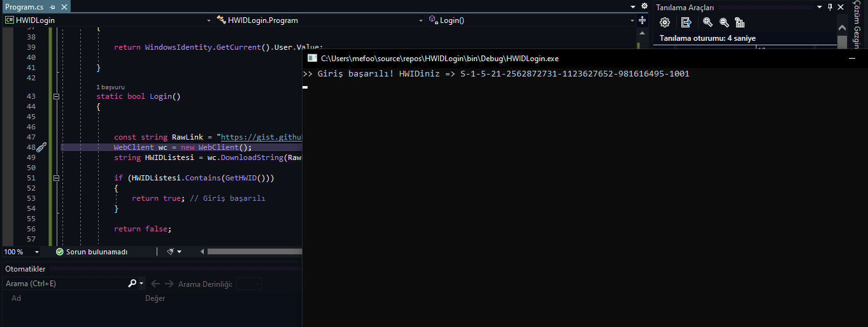Open the gist.github URL link in code
The image size is (868, 327).
coord(261,137)
